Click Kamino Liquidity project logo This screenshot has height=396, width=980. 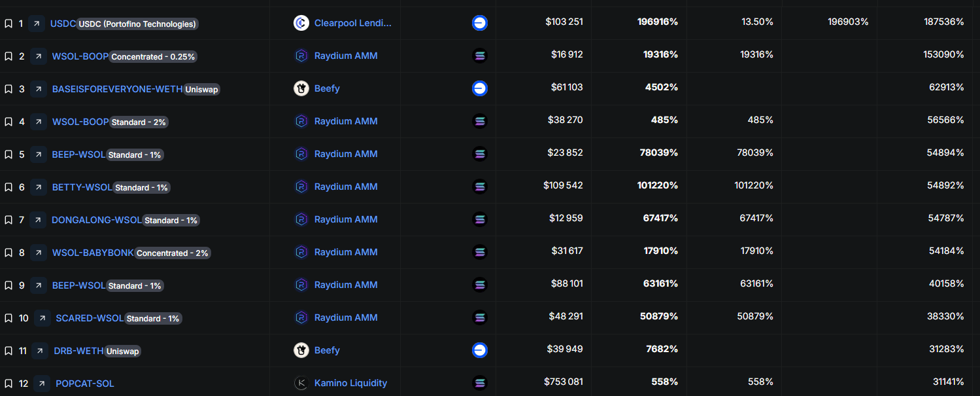pos(301,383)
